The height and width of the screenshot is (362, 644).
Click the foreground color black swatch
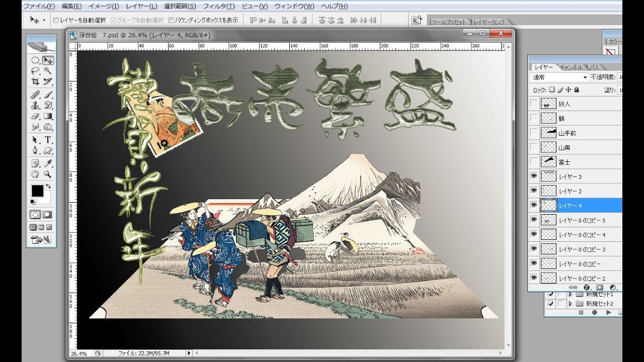coord(37,191)
